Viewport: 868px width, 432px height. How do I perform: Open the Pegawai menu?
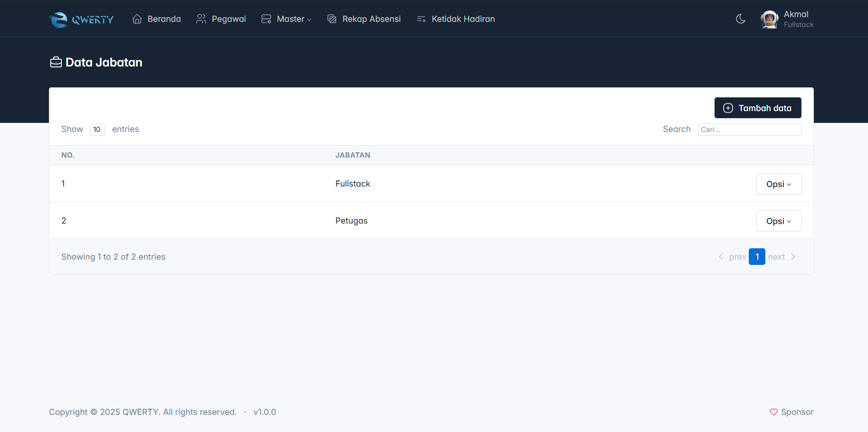pyautogui.click(x=221, y=19)
